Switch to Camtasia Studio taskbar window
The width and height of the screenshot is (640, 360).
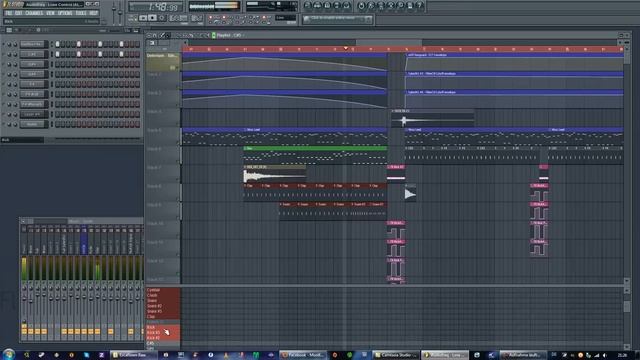point(396,355)
